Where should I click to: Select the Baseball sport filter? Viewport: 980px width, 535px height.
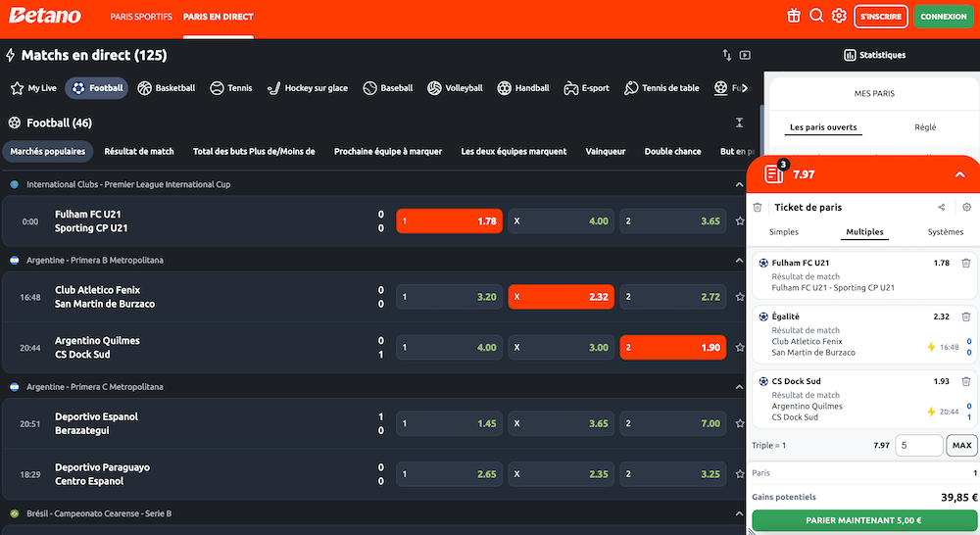coord(388,88)
